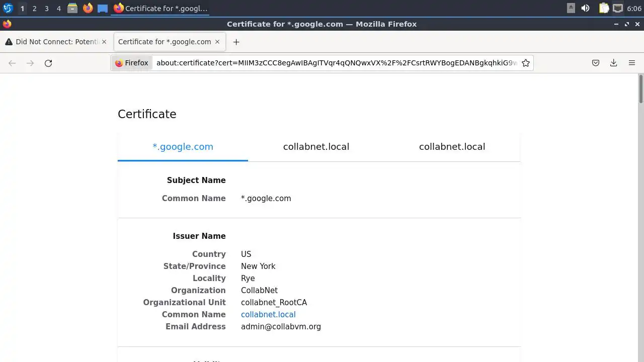This screenshot has width=644, height=362.
Task: Open a new tab with plus button
Action: 236,42
